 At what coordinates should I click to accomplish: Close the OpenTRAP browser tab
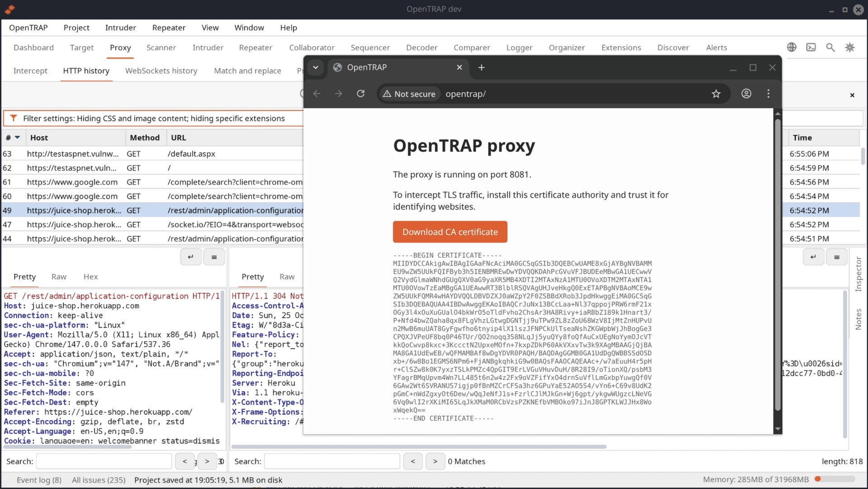[460, 67]
